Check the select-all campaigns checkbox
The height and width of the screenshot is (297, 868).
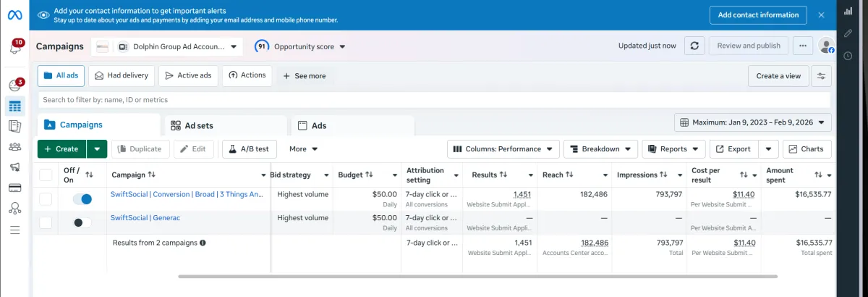pos(46,175)
